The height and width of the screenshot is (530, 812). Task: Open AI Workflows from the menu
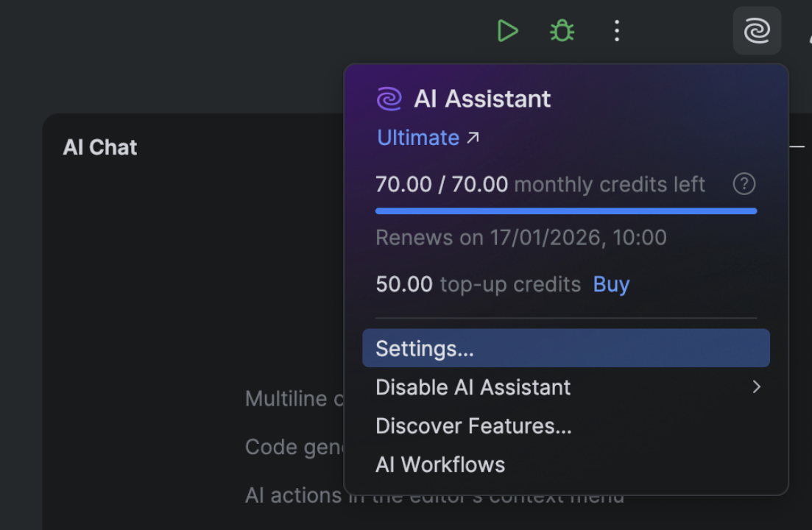coord(440,464)
